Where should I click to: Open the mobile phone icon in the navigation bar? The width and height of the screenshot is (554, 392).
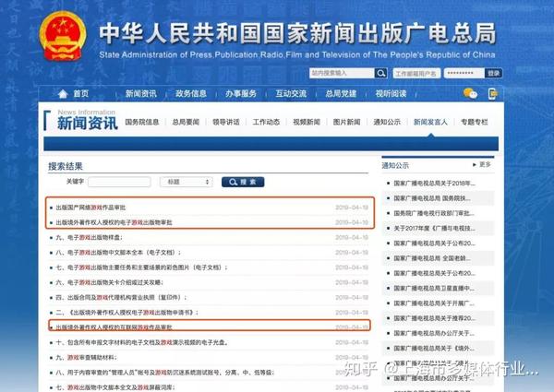(492, 94)
